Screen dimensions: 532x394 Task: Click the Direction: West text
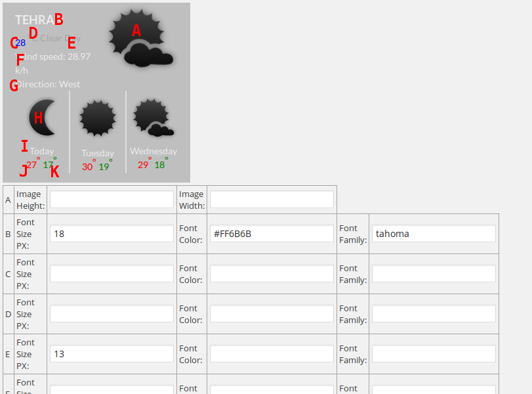(x=48, y=84)
